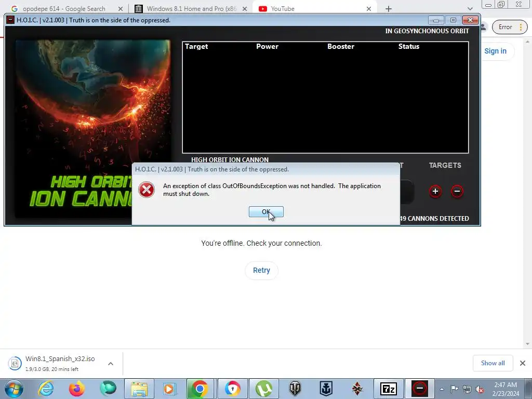Viewport: 532px width, 399px height.
Task: Click Show all downloads
Action: click(493, 363)
